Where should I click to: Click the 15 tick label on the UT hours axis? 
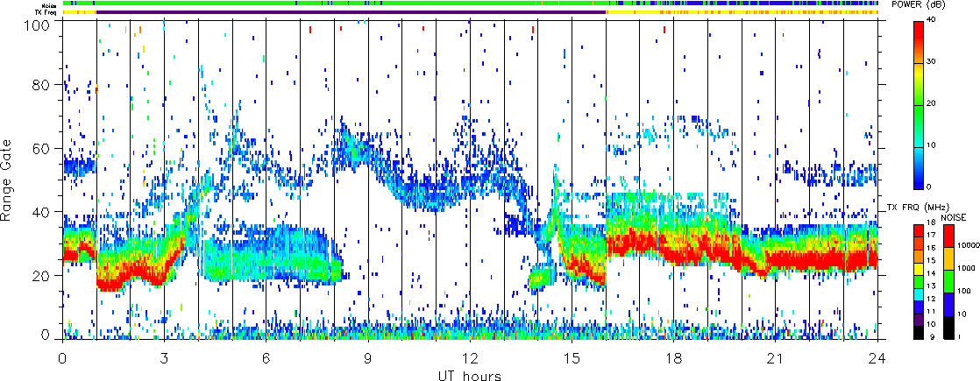pyautogui.click(x=572, y=360)
